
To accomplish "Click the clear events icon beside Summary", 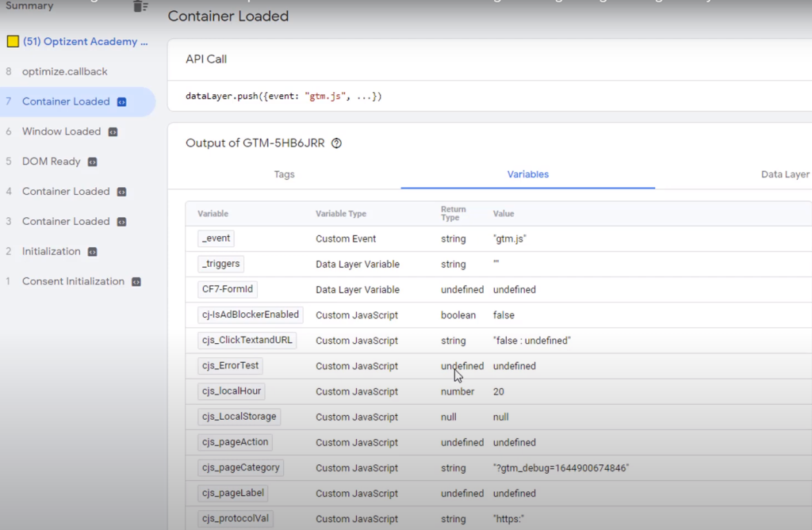I will [140, 6].
